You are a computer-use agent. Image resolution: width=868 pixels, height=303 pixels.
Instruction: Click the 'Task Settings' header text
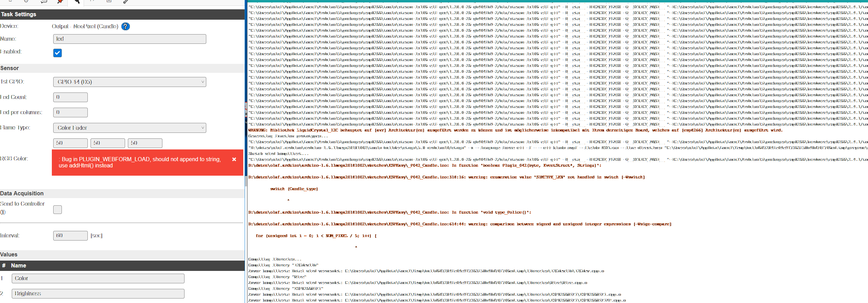pos(18,14)
